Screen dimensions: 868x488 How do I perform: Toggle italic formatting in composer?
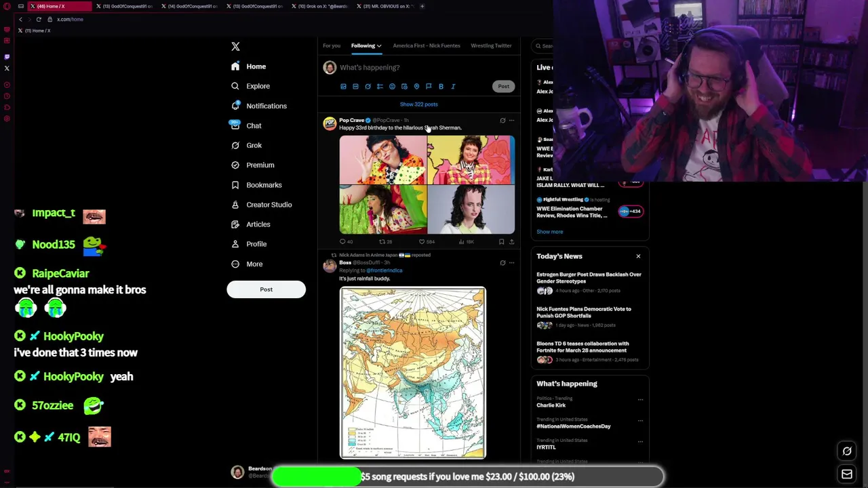click(453, 87)
